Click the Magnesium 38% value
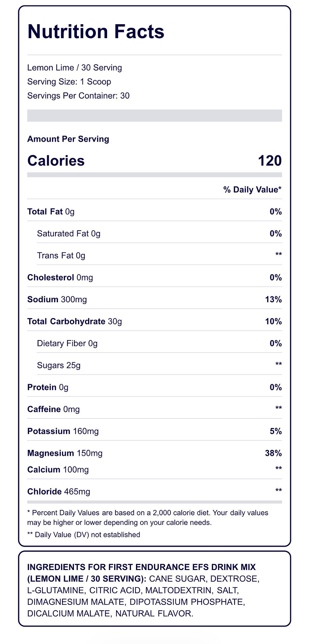 click(x=273, y=453)
